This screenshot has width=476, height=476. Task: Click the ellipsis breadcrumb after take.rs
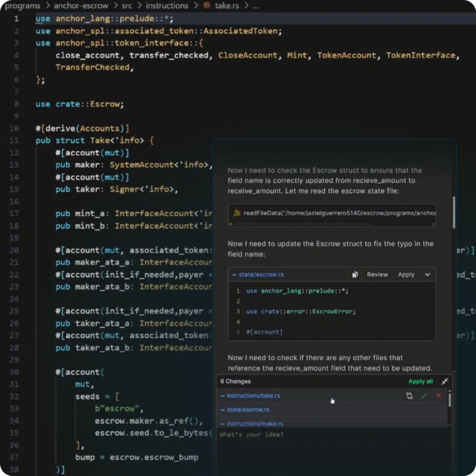click(x=256, y=6)
